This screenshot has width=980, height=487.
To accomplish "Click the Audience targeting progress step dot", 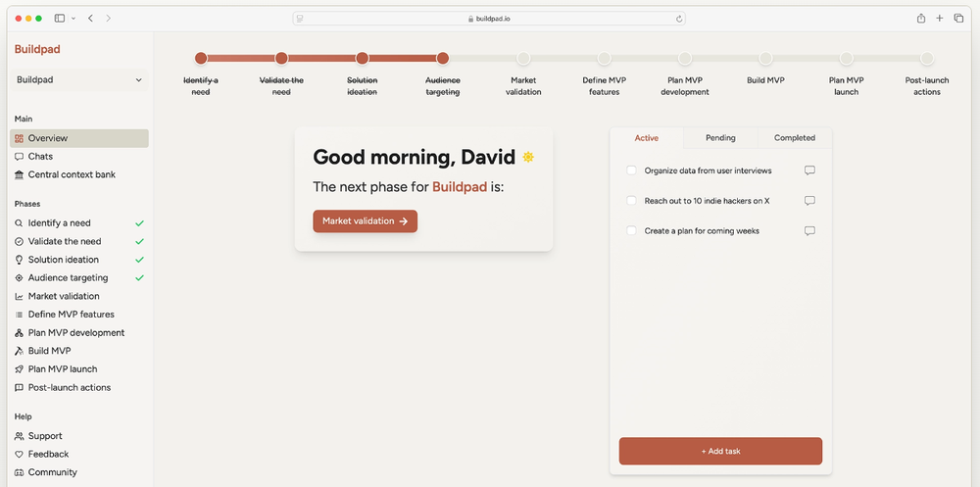I will click(x=443, y=58).
